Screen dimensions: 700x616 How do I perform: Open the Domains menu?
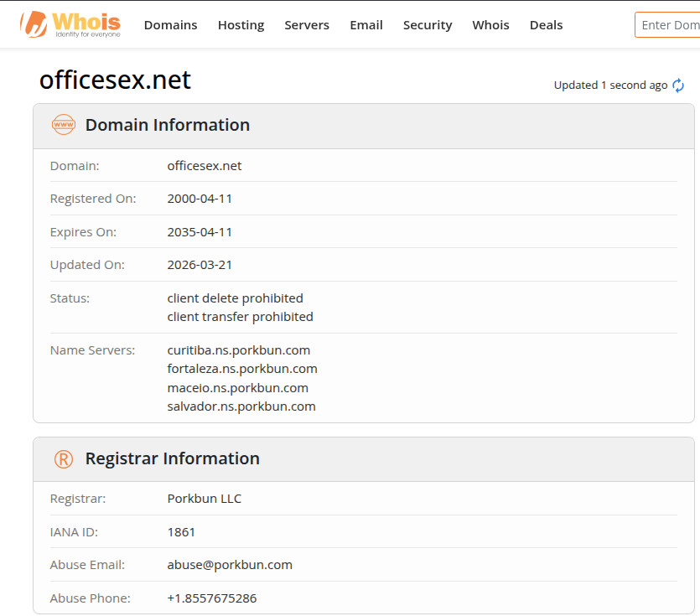click(170, 25)
